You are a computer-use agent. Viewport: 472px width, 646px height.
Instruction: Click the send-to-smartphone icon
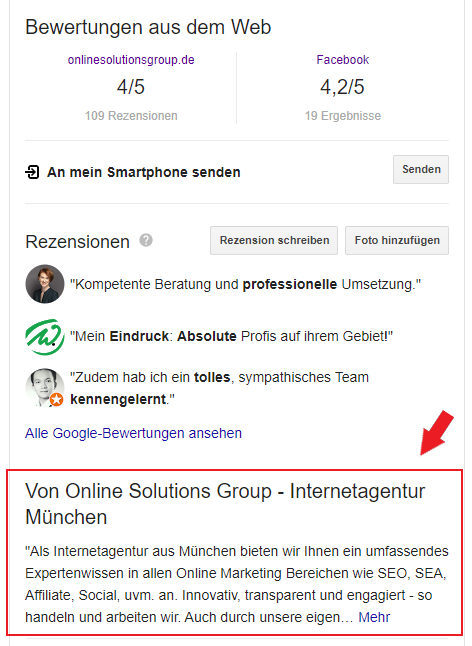click(x=32, y=172)
